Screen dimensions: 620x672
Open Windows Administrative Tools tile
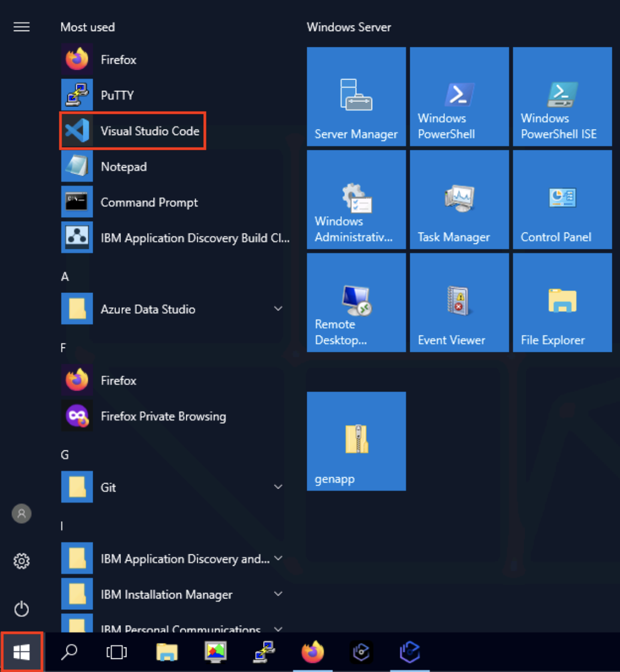(356, 199)
